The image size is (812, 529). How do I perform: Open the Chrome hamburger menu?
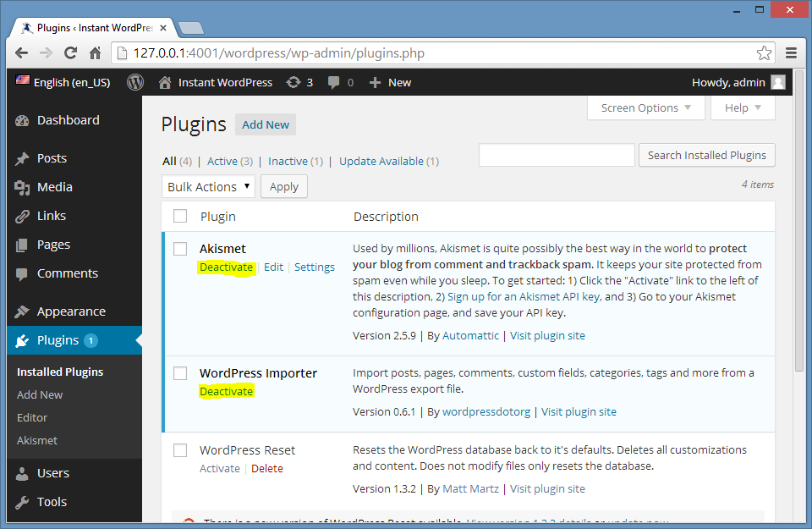791,52
